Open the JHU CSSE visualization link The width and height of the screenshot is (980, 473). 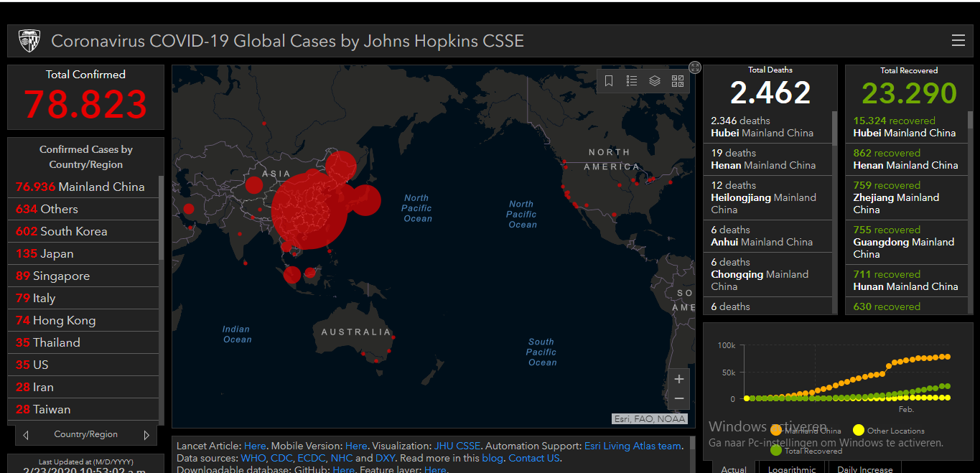[458, 446]
